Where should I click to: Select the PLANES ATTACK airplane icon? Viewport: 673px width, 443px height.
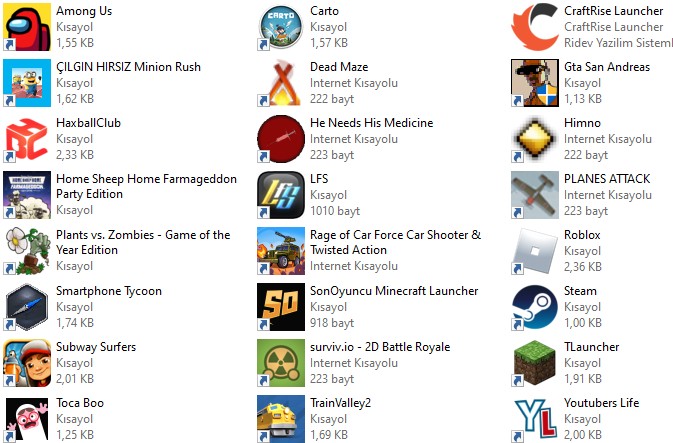(535, 195)
